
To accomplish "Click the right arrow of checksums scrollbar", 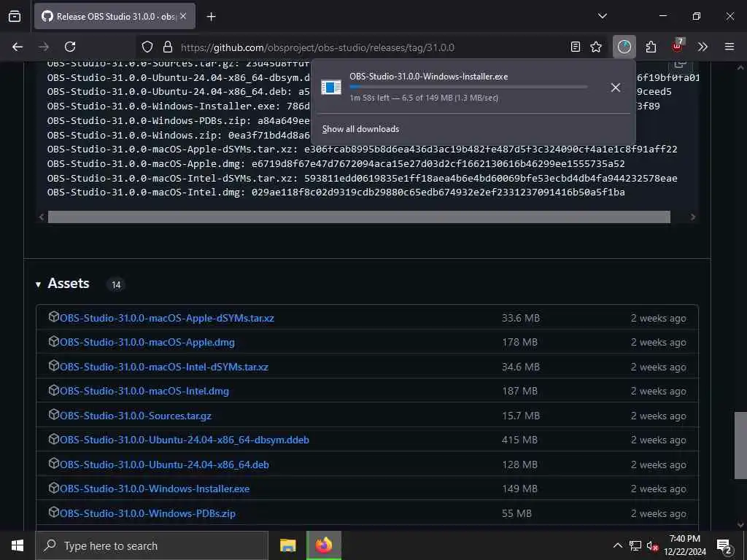I will 693,217.
